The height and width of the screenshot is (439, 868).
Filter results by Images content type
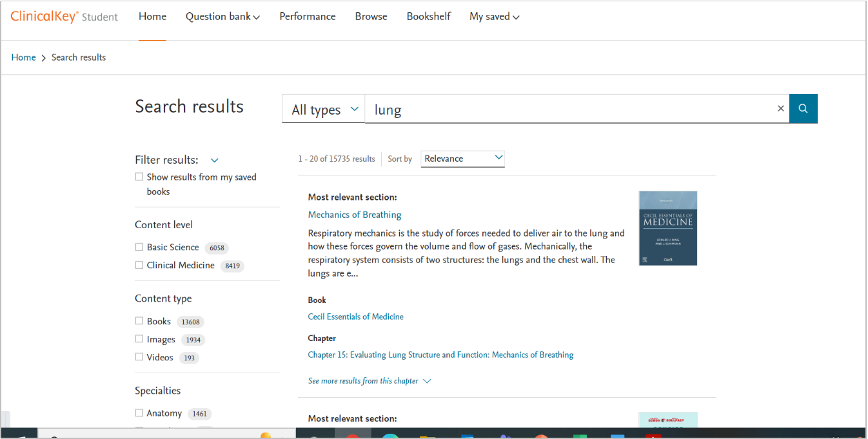139,339
